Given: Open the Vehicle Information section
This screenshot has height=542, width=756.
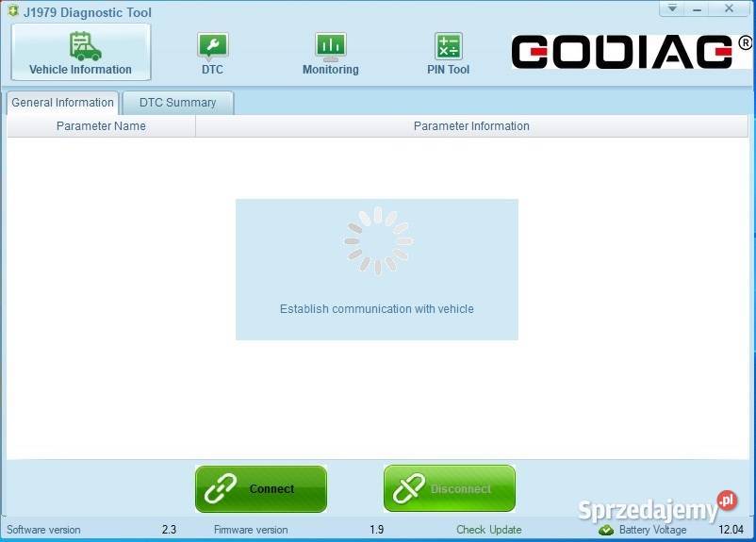Looking at the screenshot, I should click(80, 53).
